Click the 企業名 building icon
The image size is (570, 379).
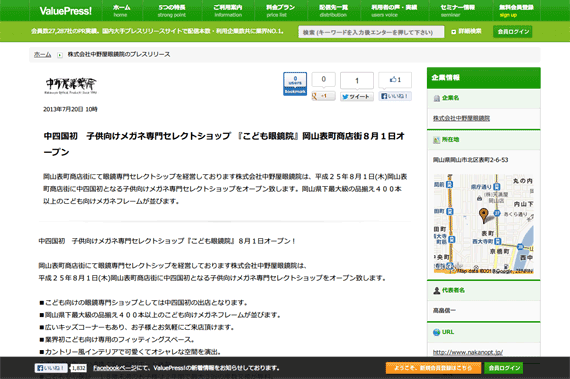click(437, 98)
